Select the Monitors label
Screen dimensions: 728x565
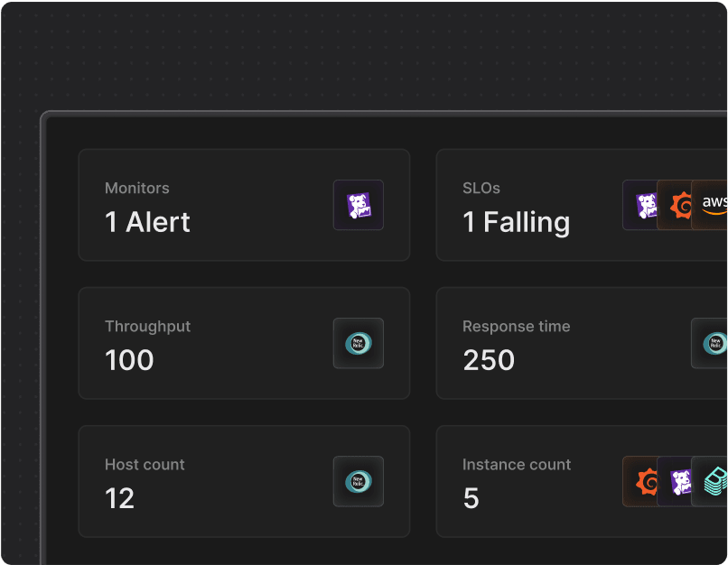[137, 188]
